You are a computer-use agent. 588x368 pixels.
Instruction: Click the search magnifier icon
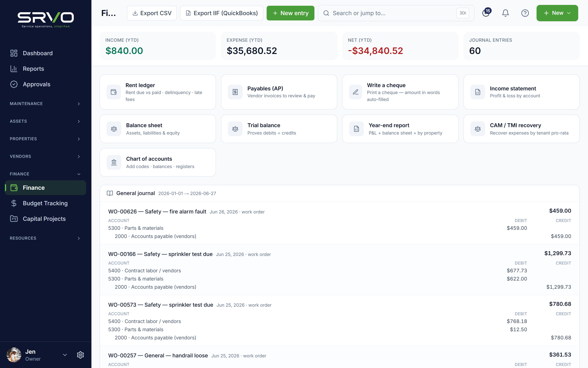pos(326,13)
